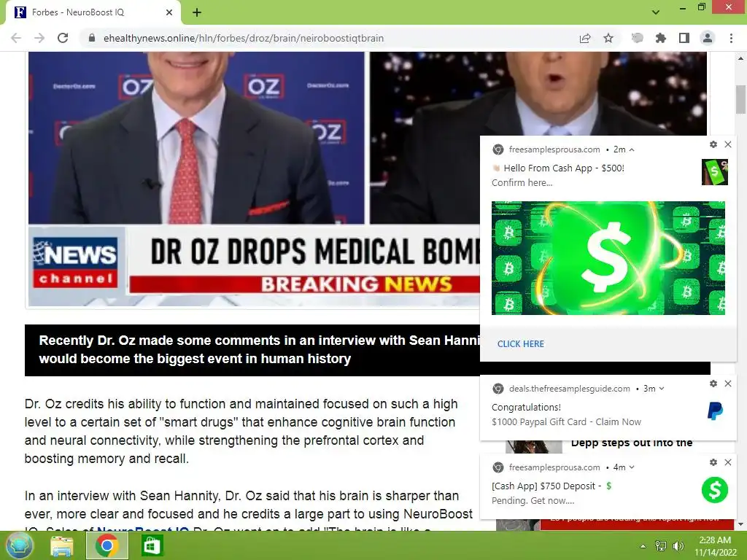747x560 pixels.
Task: Dismiss Hello From Cash App notification
Action: [x=728, y=144]
